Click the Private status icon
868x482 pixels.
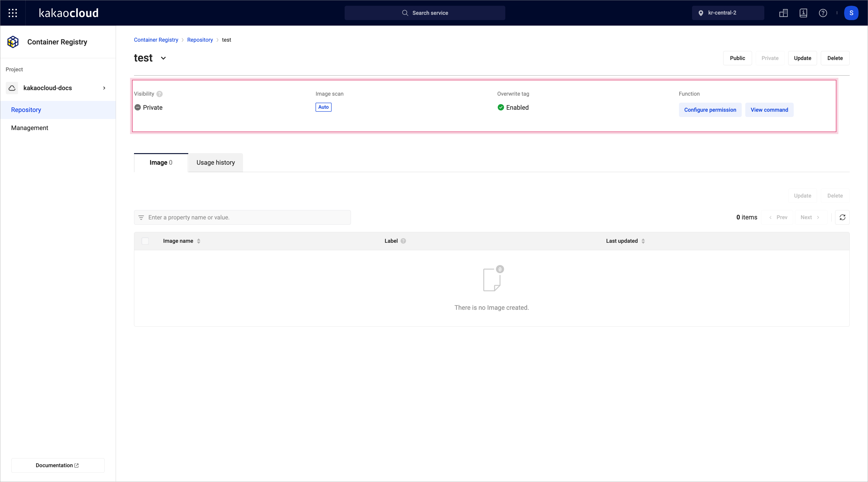[x=137, y=108]
